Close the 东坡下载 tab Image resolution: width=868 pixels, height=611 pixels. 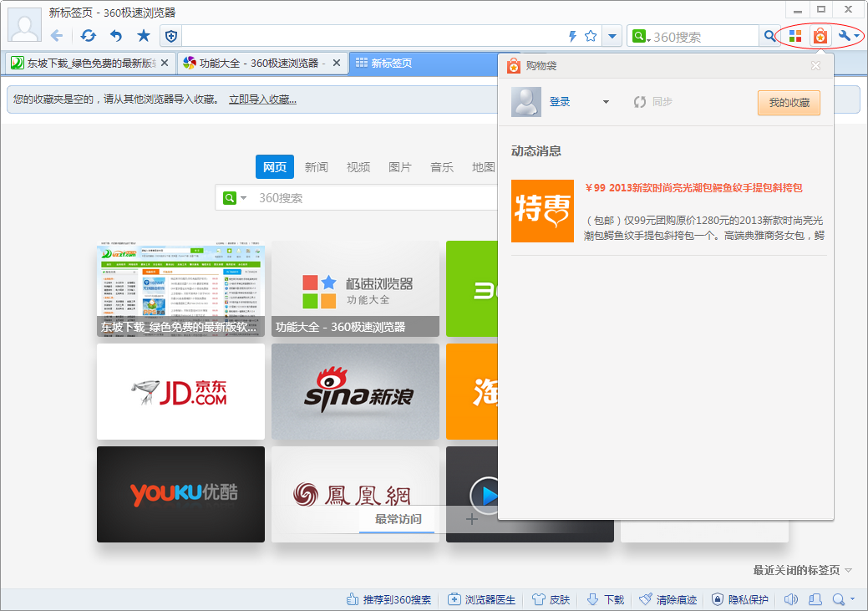point(165,64)
